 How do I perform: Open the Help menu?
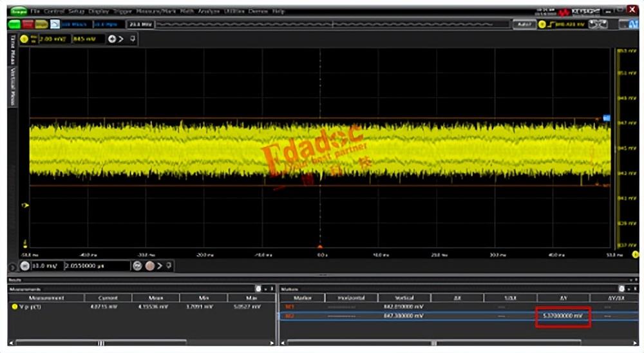pos(278,11)
